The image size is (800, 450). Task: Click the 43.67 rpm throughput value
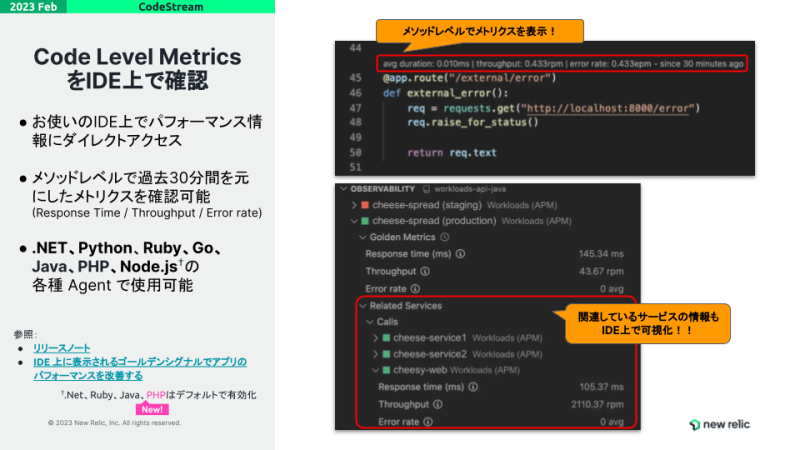click(601, 271)
